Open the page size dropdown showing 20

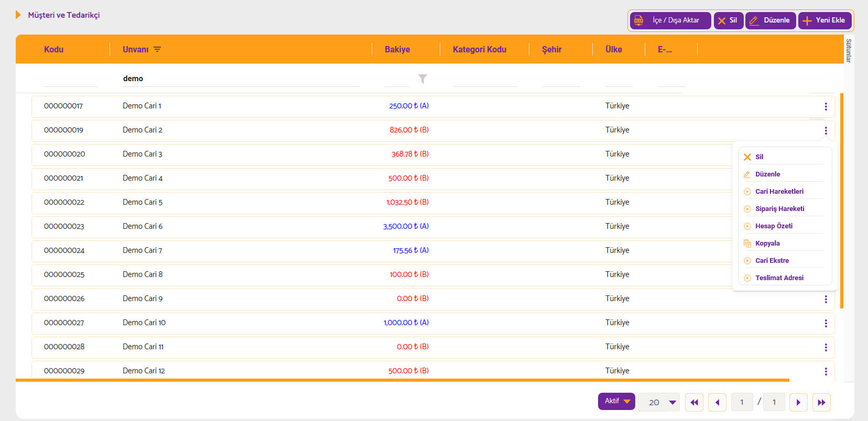coord(659,402)
